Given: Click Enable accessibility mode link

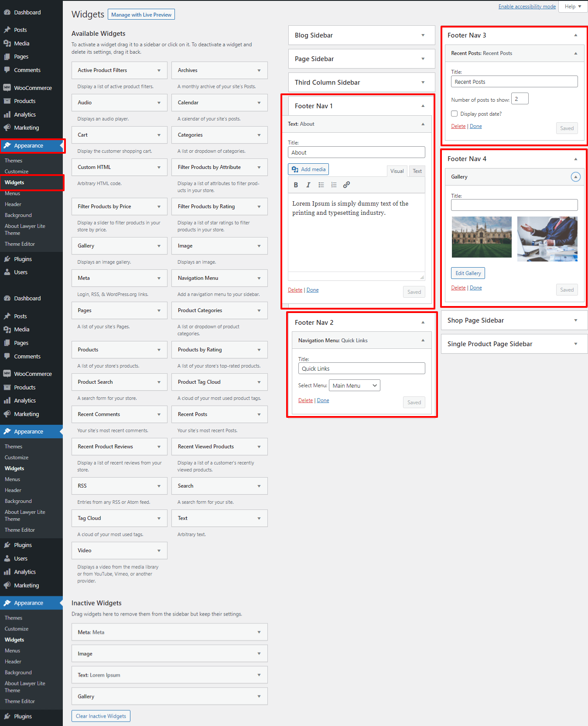Looking at the screenshot, I should [527, 7].
